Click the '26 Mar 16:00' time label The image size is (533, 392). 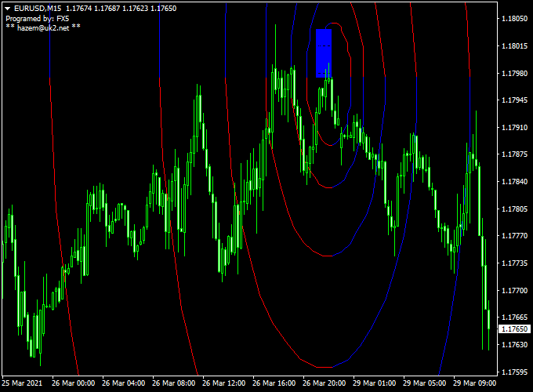(x=274, y=383)
